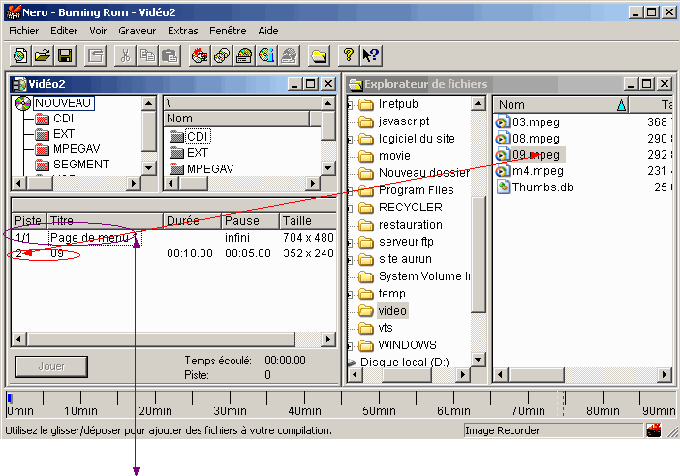Click the yellow question mark help icon
The image size is (680, 476).
click(x=349, y=56)
